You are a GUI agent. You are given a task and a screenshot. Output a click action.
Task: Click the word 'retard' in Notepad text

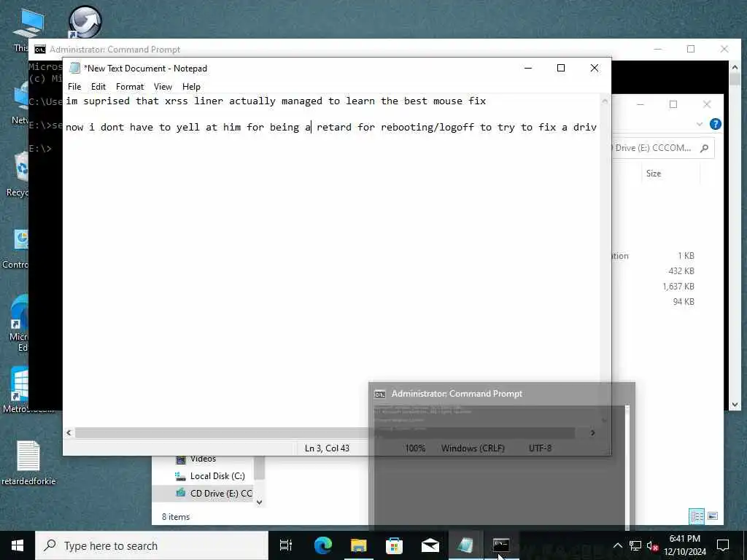pyautogui.click(x=334, y=127)
